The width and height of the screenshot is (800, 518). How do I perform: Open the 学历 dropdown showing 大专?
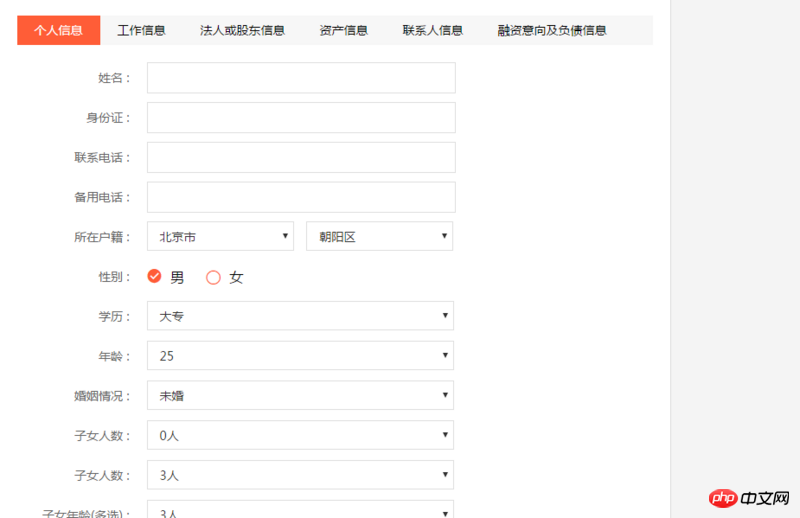(x=301, y=316)
